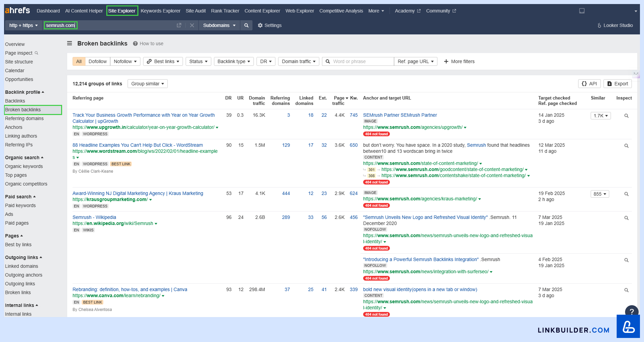Image resolution: width=644 pixels, height=342 pixels.
Task: Open Looker Studio link
Action: (x=615, y=25)
